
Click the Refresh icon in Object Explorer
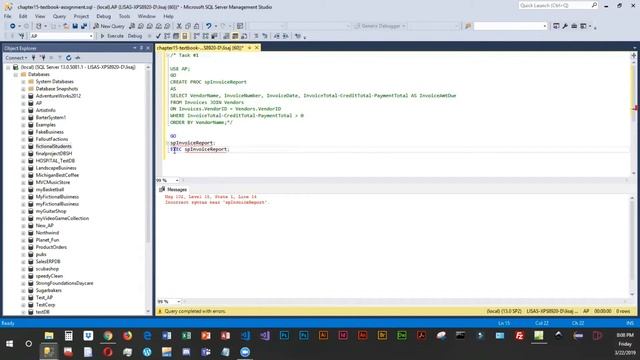[68, 58]
